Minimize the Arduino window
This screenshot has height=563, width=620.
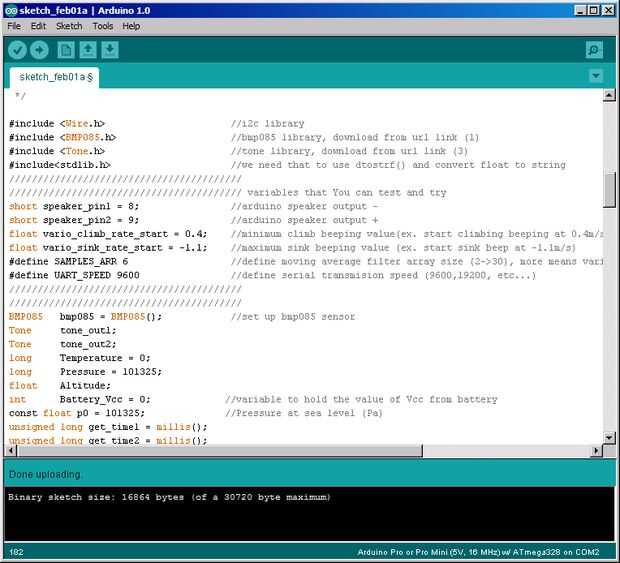click(x=580, y=10)
